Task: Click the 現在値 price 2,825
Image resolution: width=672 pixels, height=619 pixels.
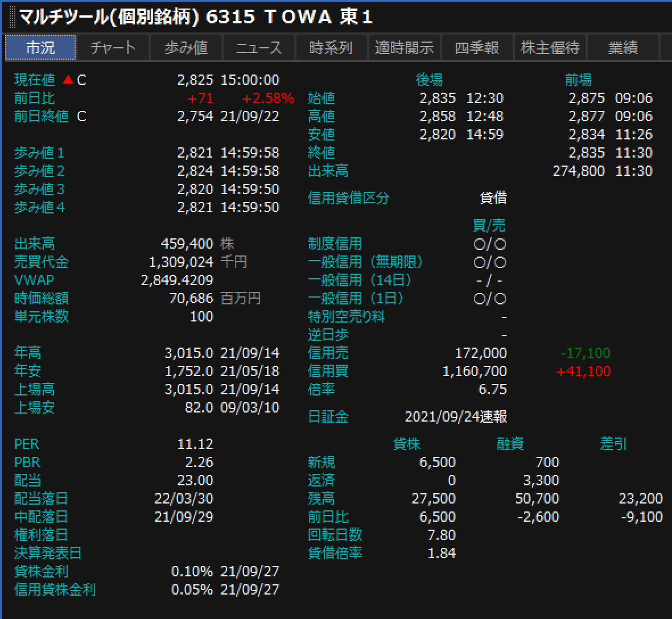Action: coord(195,80)
